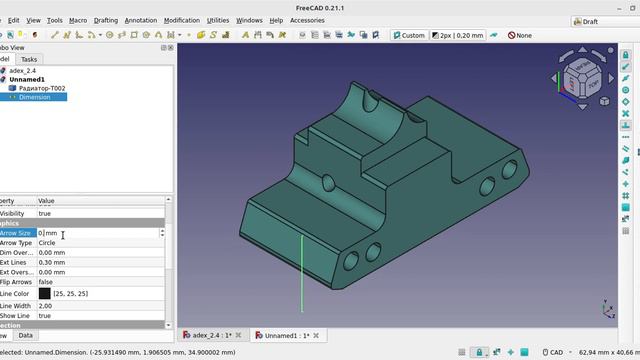Toggle Snap Endpoint

tap(625, 67)
